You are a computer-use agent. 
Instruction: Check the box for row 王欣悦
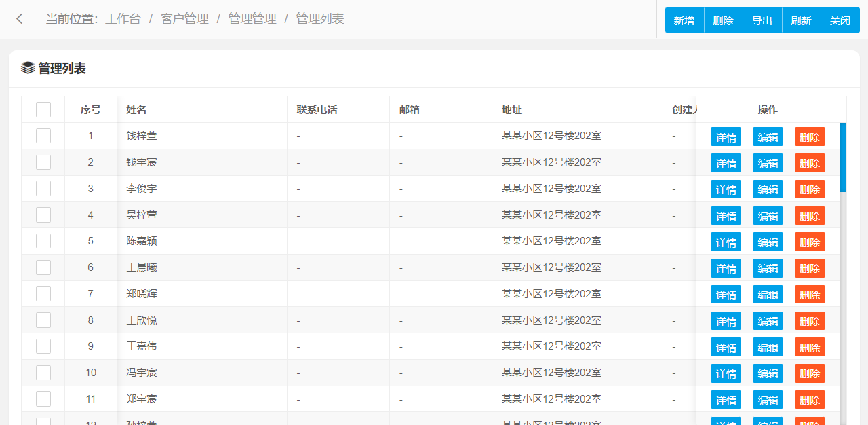pyautogui.click(x=43, y=320)
